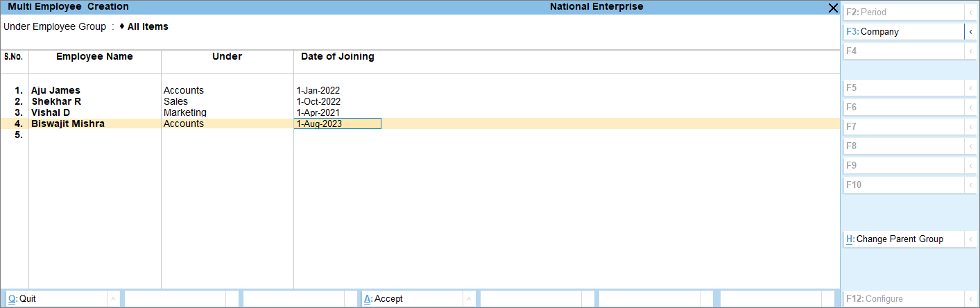The height and width of the screenshot is (308, 980).
Task: Click Quit in the bottom bar
Action: pos(54,299)
